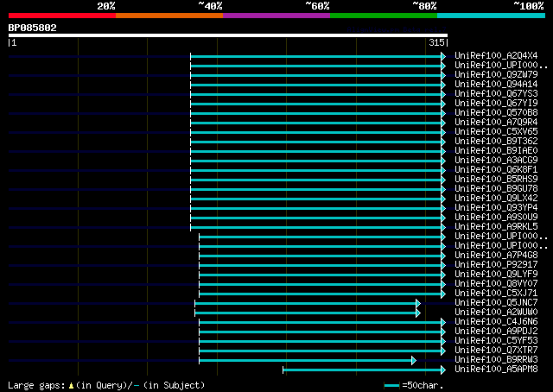Click the alignment bar in the Q5JNC7 row

click(x=305, y=304)
